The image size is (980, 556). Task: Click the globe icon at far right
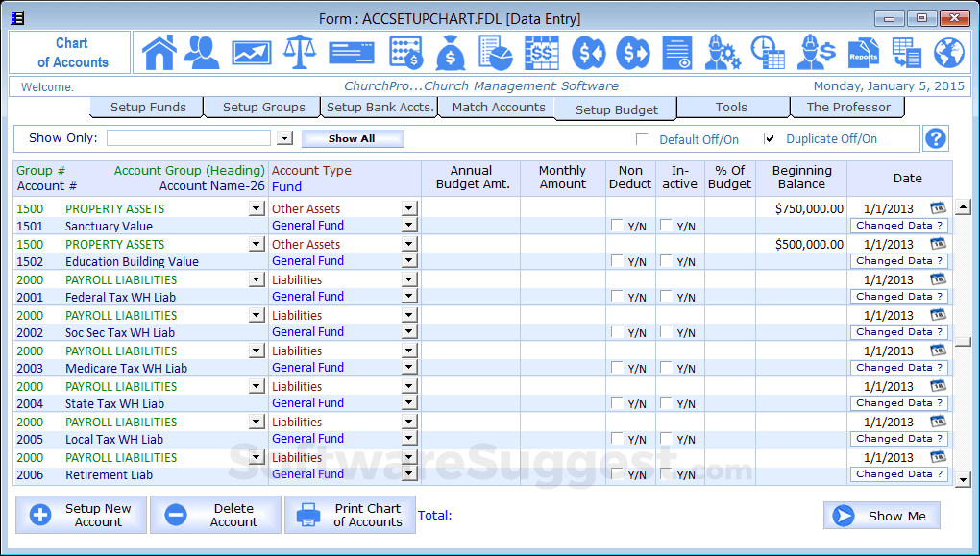(948, 53)
